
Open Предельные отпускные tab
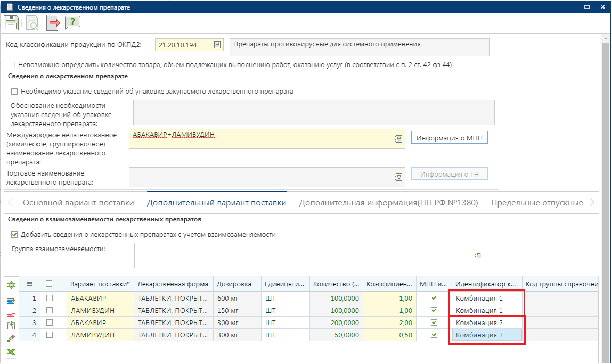click(537, 203)
